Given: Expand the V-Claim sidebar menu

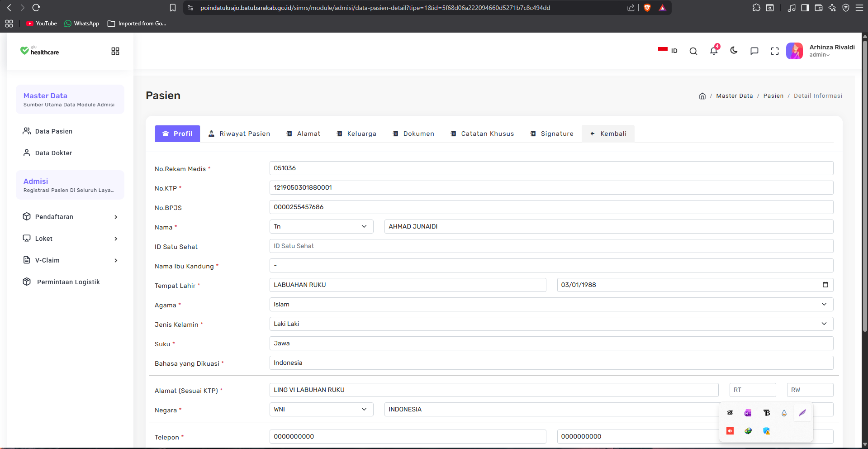Looking at the screenshot, I should click(x=70, y=260).
